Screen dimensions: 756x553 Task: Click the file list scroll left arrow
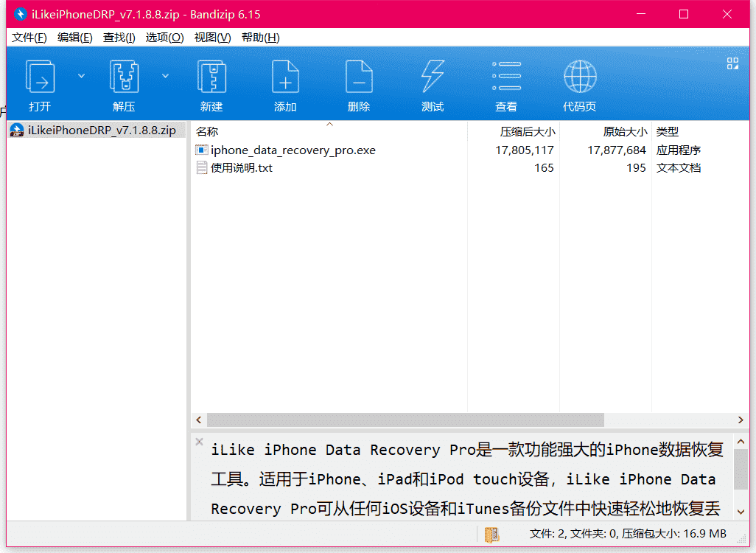(199, 420)
